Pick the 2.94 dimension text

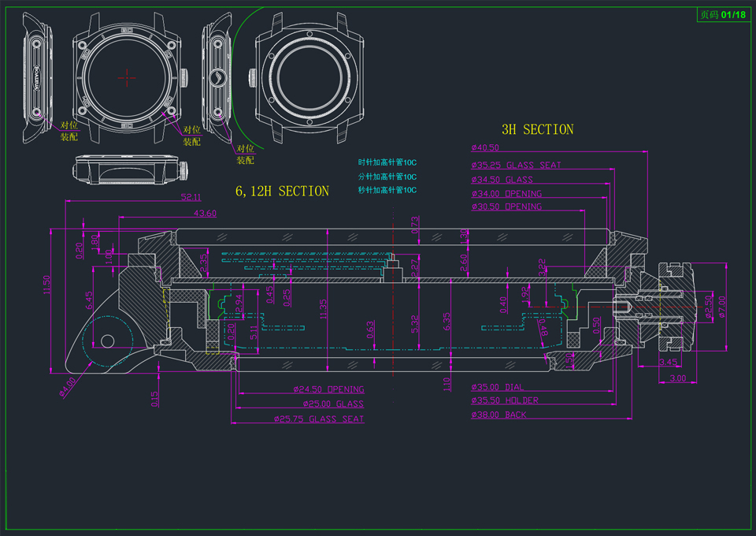pos(239,303)
